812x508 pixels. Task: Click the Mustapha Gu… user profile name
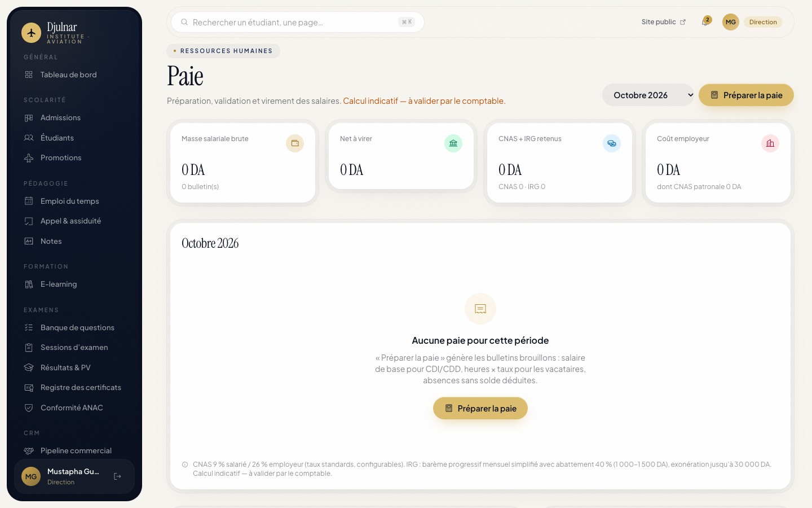(x=73, y=471)
